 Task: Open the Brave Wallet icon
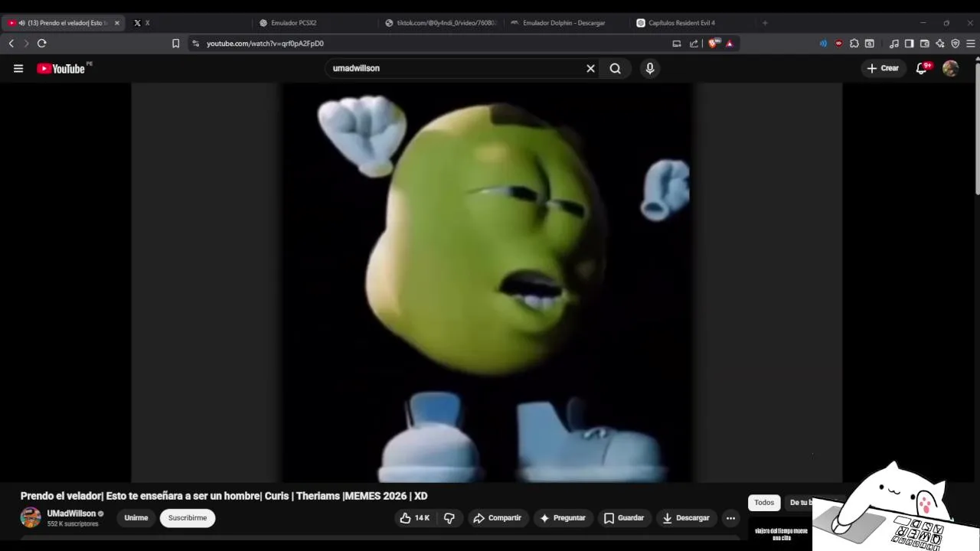(925, 44)
